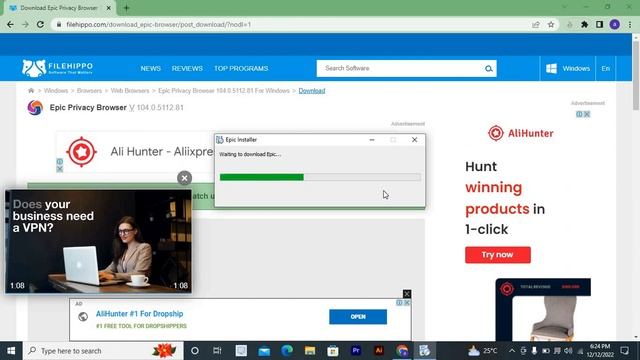The height and width of the screenshot is (360, 640).
Task: Open the Chrome three-dot menu
Action: click(630, 24)
